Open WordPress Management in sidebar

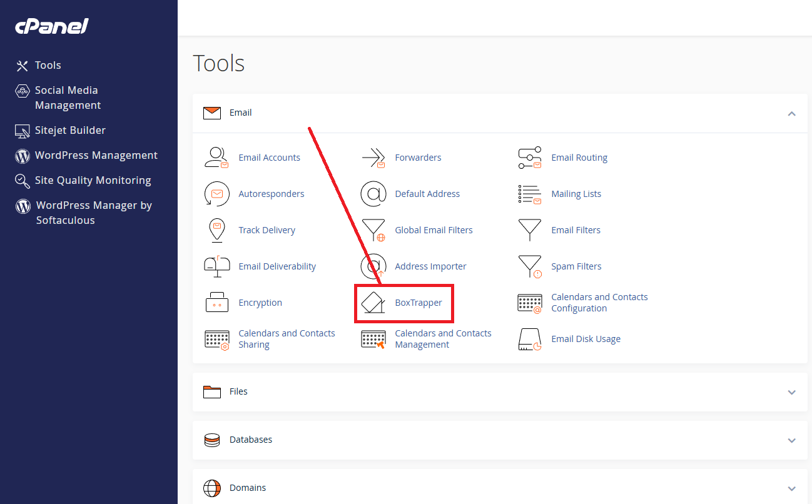click(96, 155)
